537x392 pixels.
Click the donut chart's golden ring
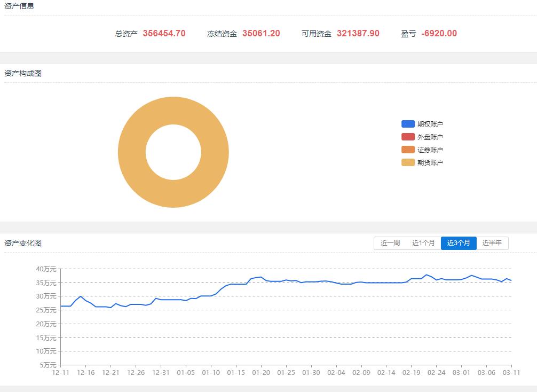132,152
